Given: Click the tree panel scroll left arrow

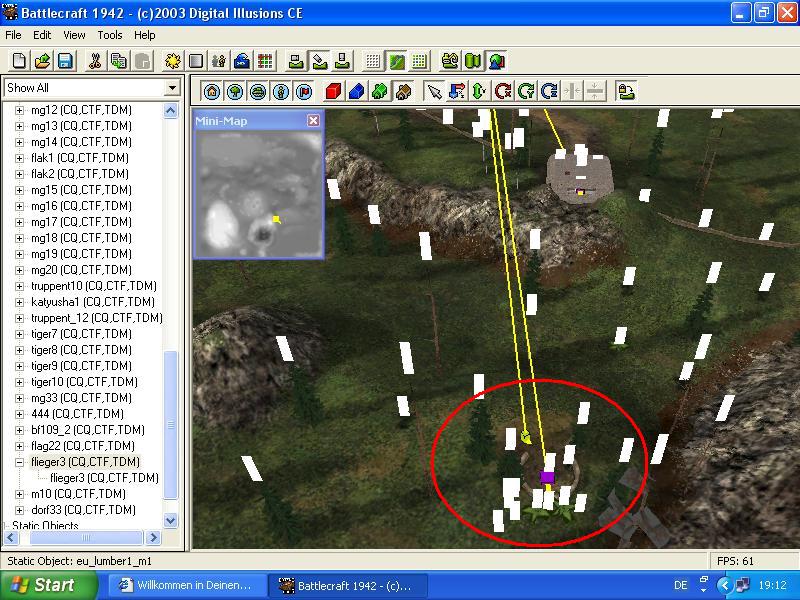Looking at the screenshot, I should 11,537.
